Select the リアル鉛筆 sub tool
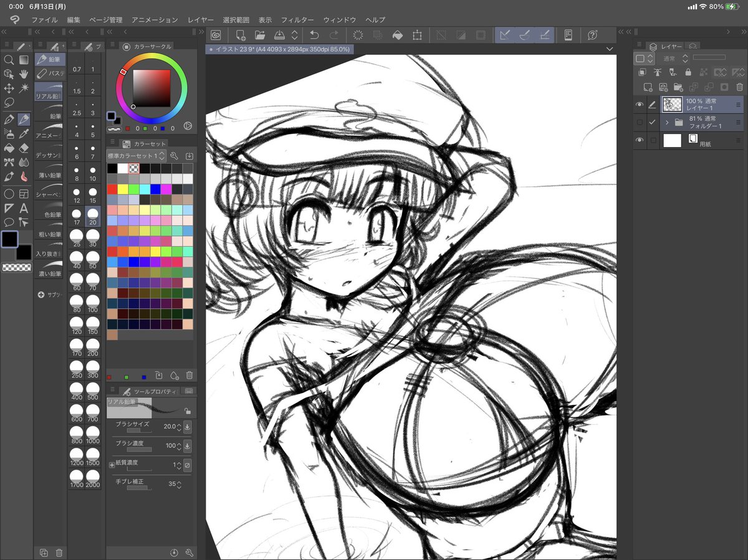This screenshot has width=748, height=560. [x=49, y=91]
